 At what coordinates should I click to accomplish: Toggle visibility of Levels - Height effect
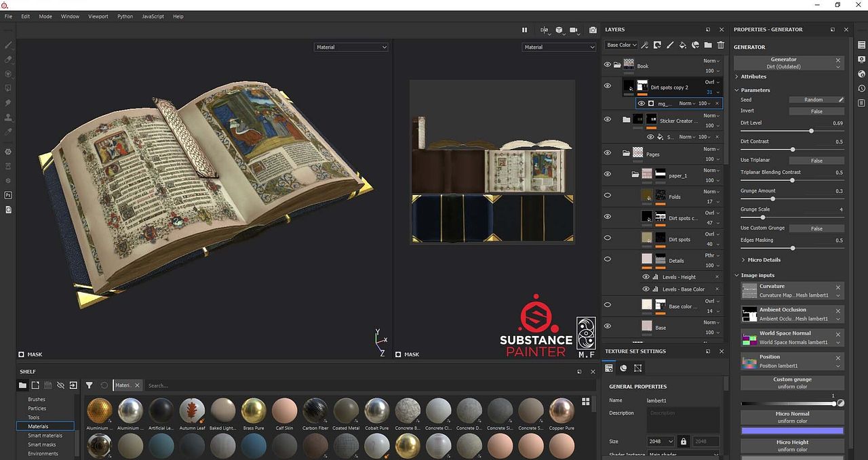click(x=646, y=277)
